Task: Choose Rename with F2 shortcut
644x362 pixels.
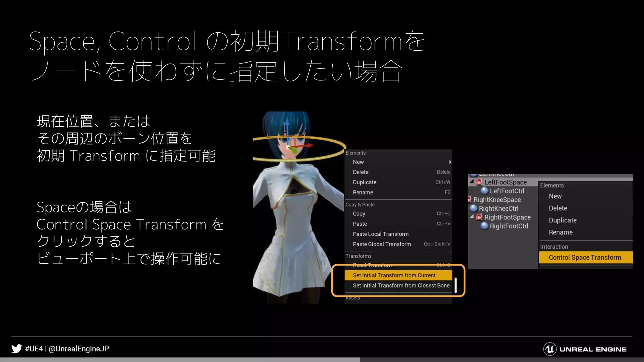Action: click(398, 192)
